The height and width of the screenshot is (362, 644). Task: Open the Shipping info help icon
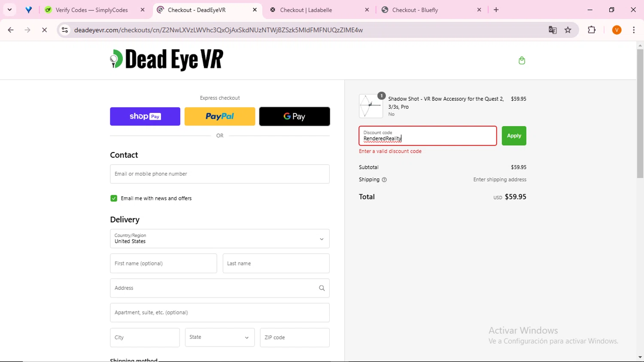coord(384,180)
